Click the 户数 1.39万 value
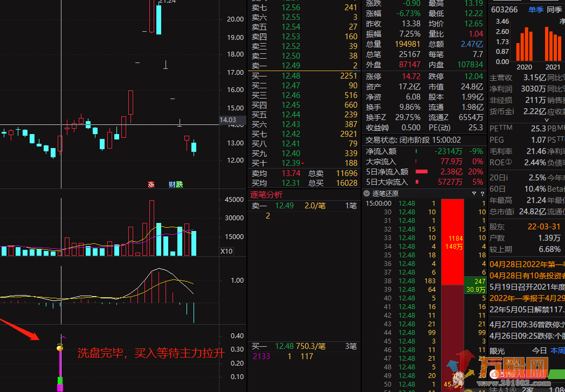The image size is (565, 392). (x=549, y=238)
